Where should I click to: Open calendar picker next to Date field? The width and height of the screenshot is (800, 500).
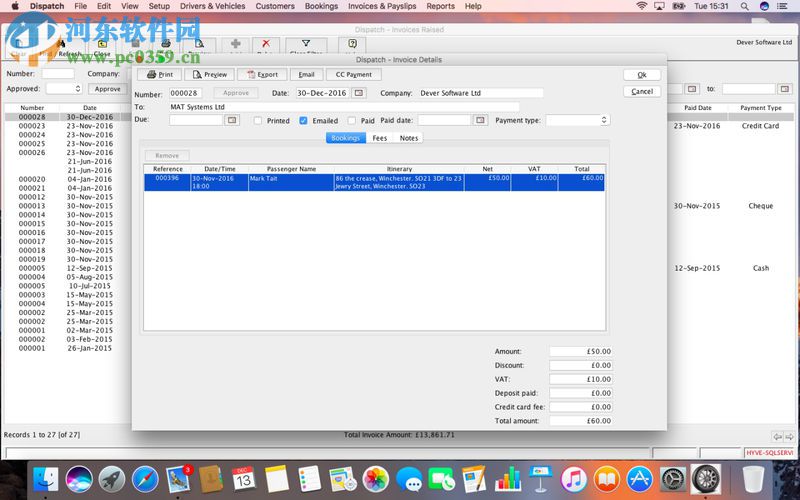pyautogui.click(x=359, y=93)
